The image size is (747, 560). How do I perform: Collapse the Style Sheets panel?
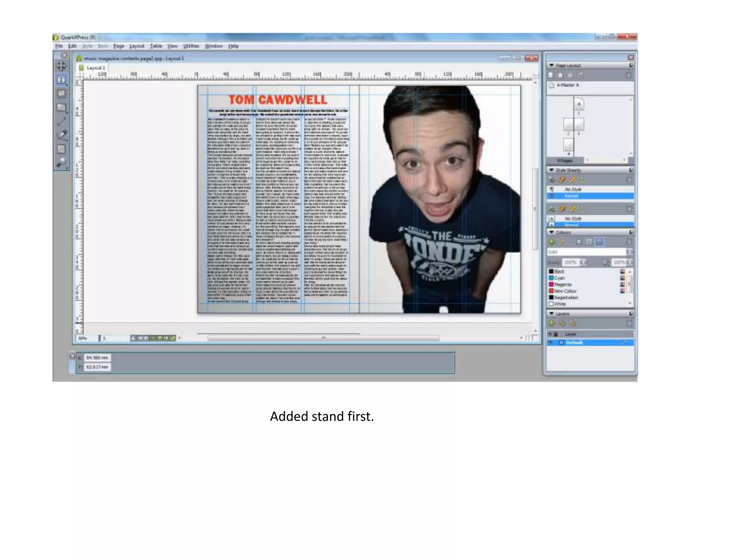pyautogui.click(x=551, y=170)
